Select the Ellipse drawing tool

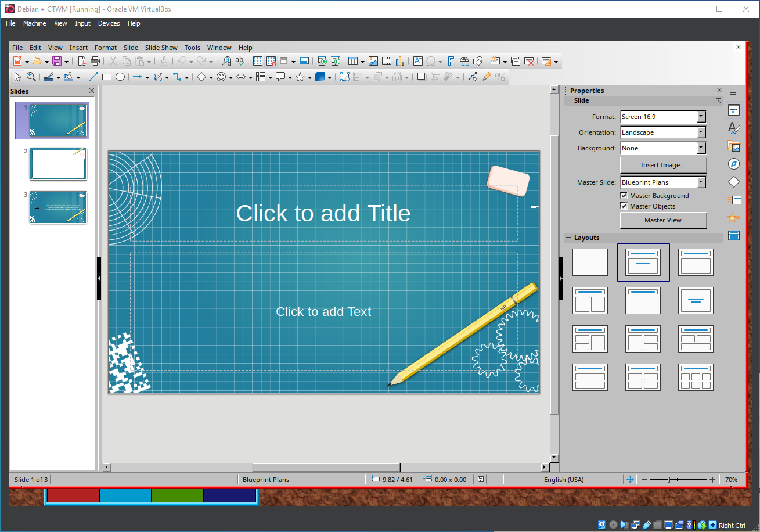click(120, 77)
